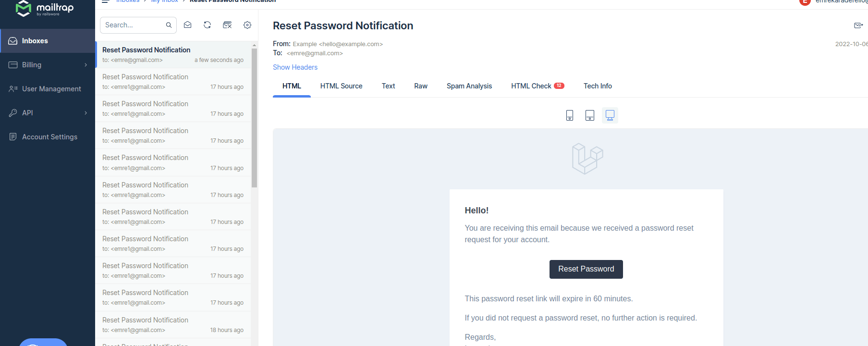Click the email title heading
This screenshot has width=868, height=346.
(343, 25)
